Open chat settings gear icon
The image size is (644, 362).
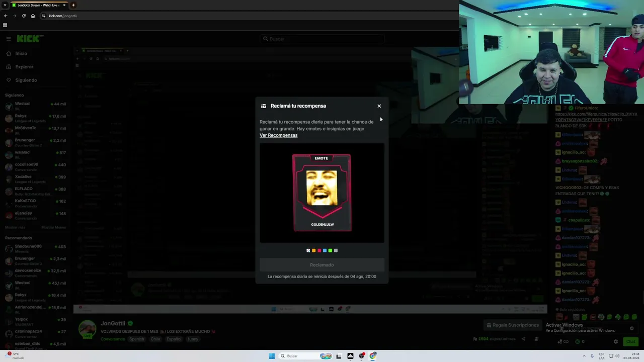point(615,342)
